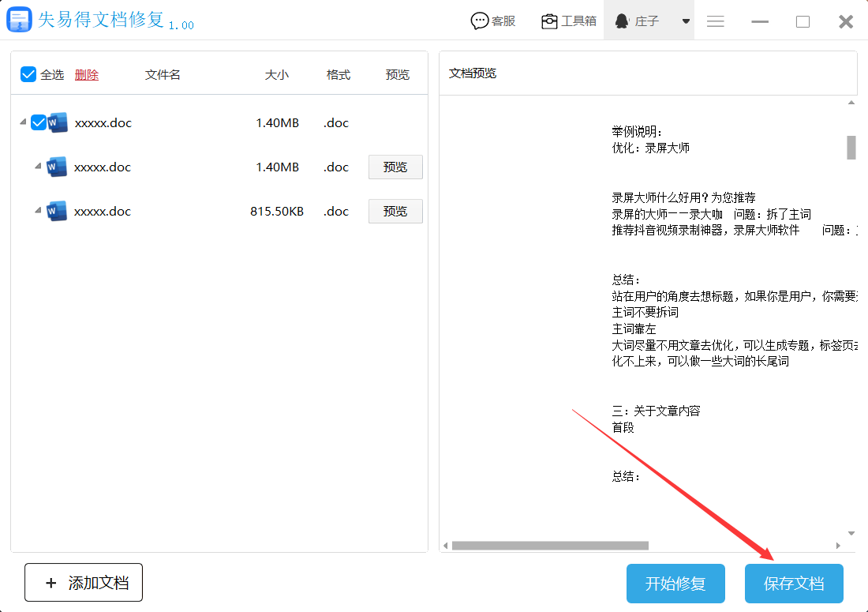Click 预览 button for 815.50KB file

(x=395, y=211)
